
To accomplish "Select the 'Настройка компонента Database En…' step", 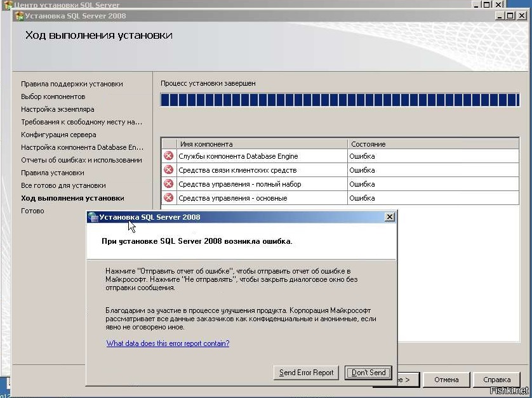I will click(82, 147).
